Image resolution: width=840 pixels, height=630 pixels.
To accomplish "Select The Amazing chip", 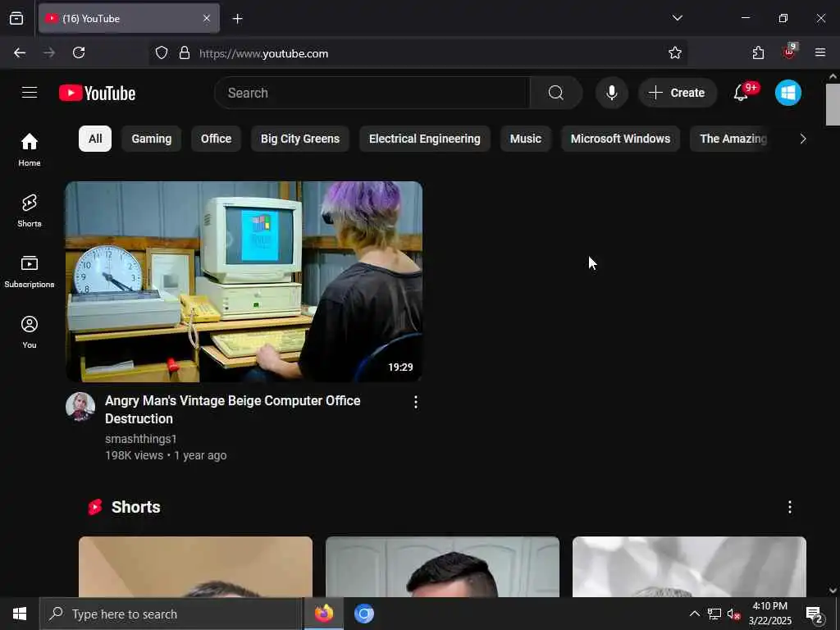I will [x=733, y=139].
